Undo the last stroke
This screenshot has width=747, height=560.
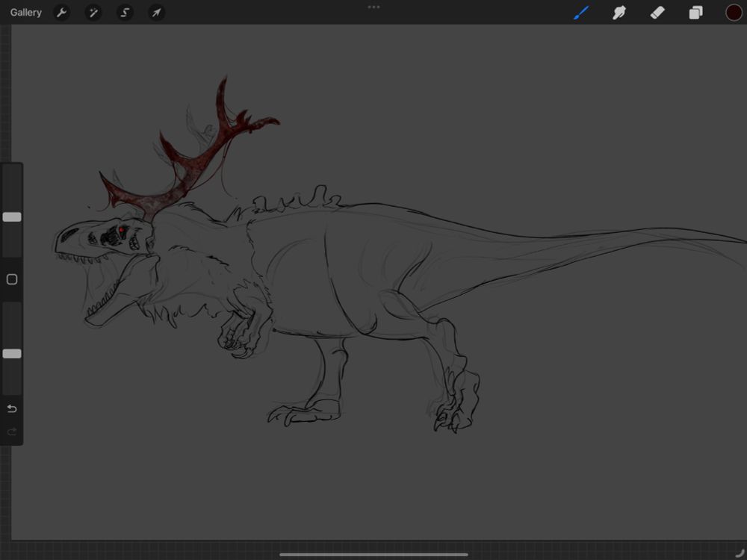(12, 408)
